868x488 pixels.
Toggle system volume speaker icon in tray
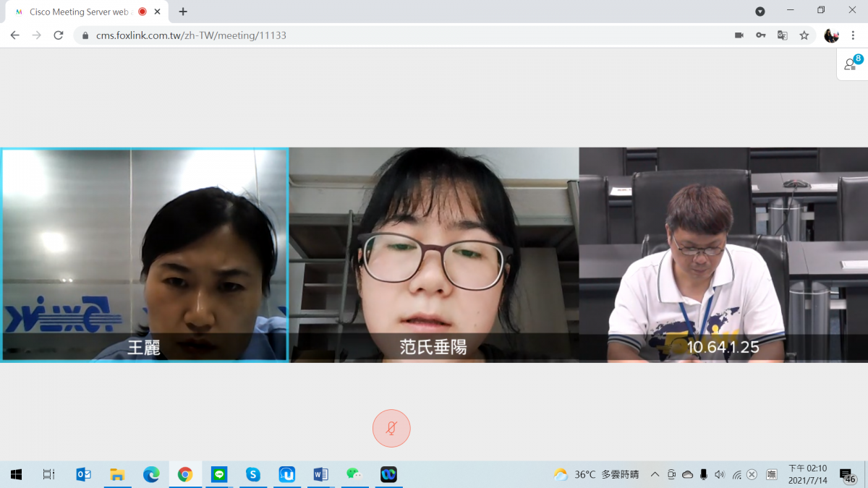(x=719, y=474)
